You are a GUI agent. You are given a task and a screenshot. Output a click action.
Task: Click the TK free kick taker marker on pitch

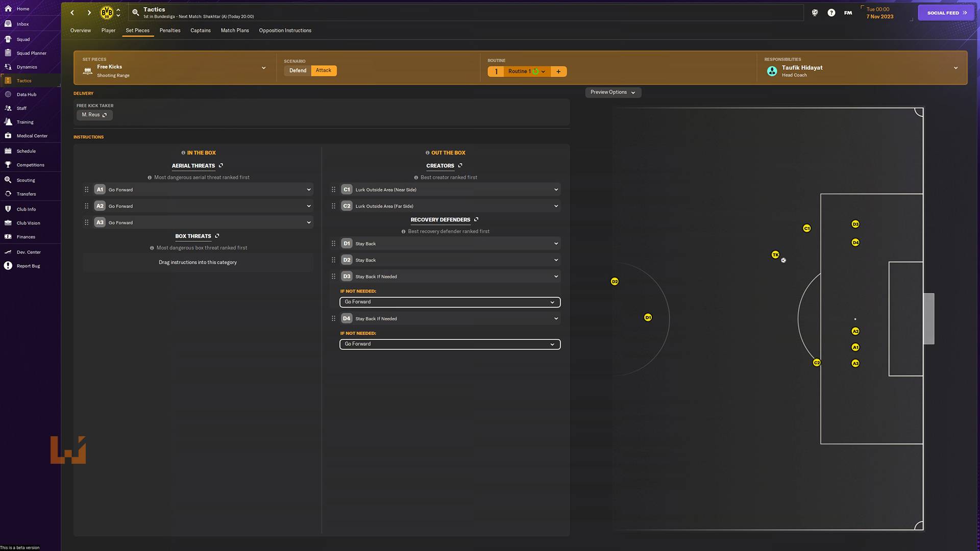[775, 255]
